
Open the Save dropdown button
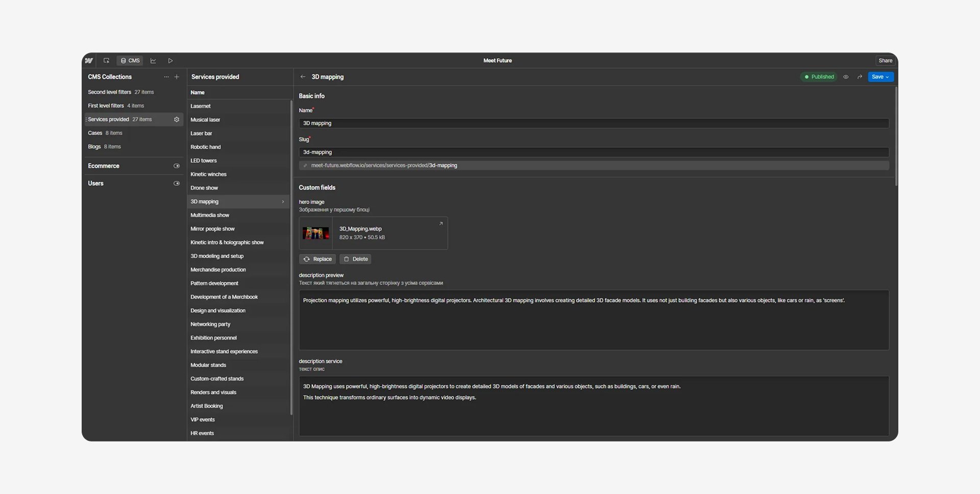(x=880, y=77)
